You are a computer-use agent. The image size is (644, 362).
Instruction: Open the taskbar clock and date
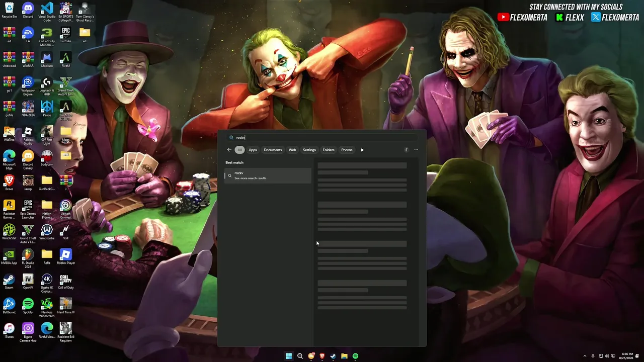pyautogui.click(x=626, y=356)
